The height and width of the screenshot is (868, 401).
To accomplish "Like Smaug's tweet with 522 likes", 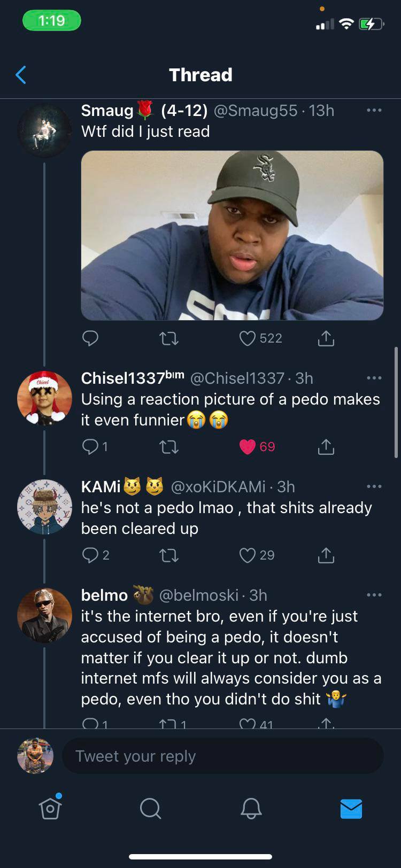I will click(248, 338).
